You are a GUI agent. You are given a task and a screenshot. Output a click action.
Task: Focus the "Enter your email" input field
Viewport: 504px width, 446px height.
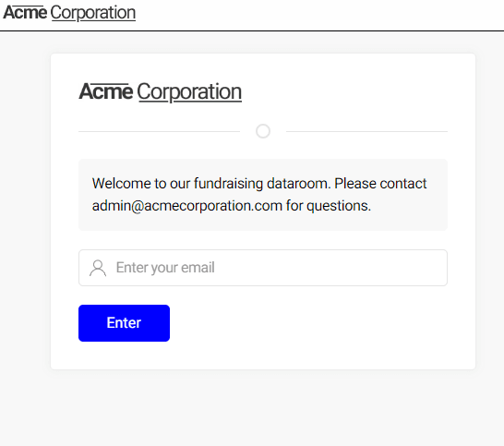point(263,268)
